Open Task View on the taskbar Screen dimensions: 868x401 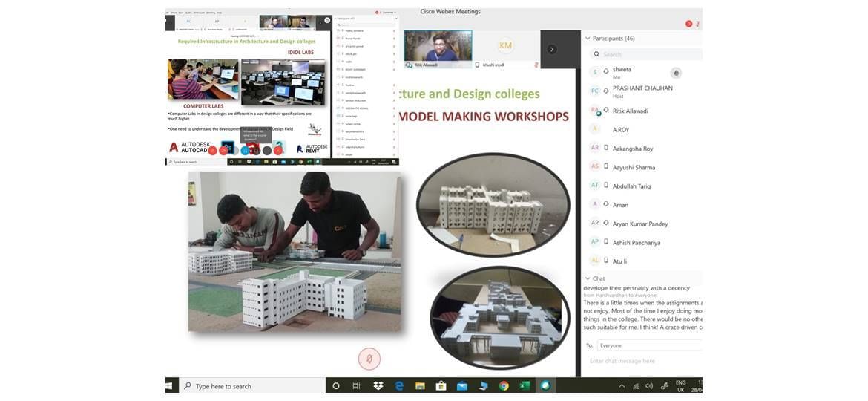[357, 386]
